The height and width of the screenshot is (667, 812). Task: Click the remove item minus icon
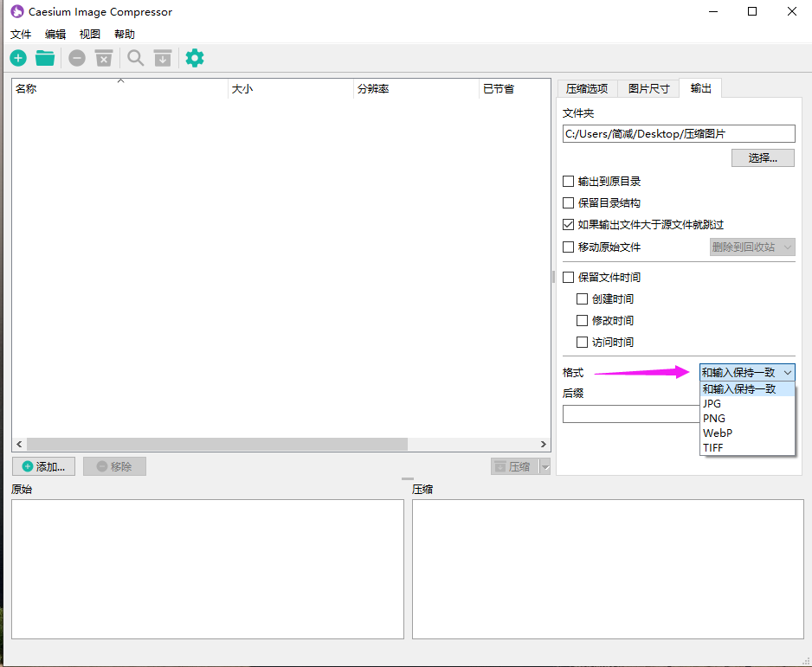pyautogui.click(x=77, y=58)
